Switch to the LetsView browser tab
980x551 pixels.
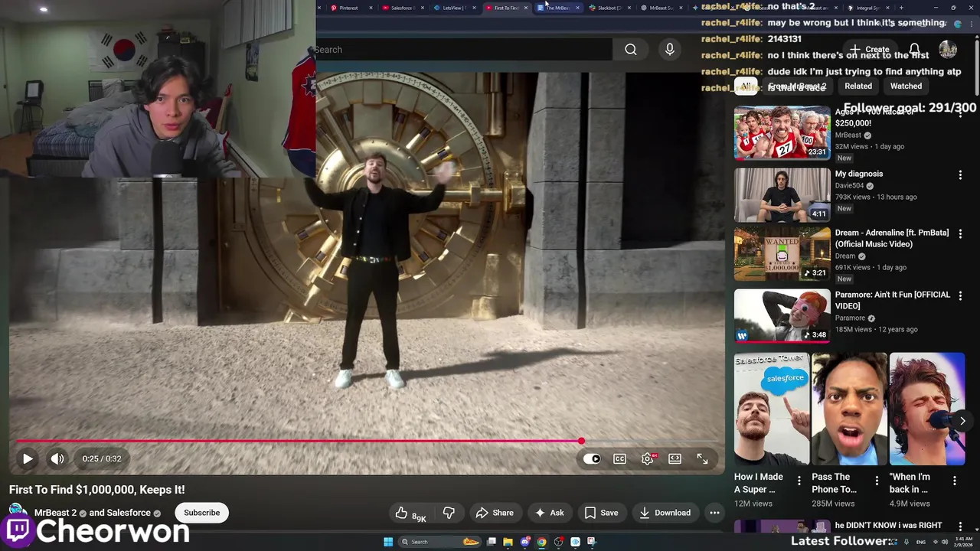[x=454, y=8]
